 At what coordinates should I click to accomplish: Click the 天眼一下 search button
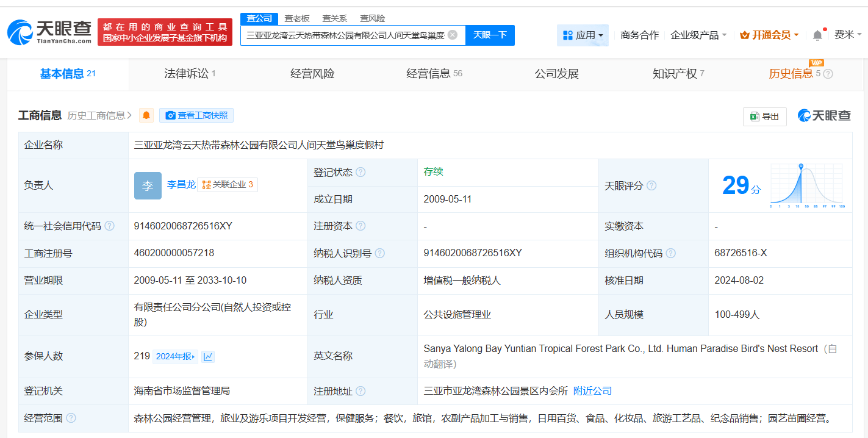coord(490,35)
